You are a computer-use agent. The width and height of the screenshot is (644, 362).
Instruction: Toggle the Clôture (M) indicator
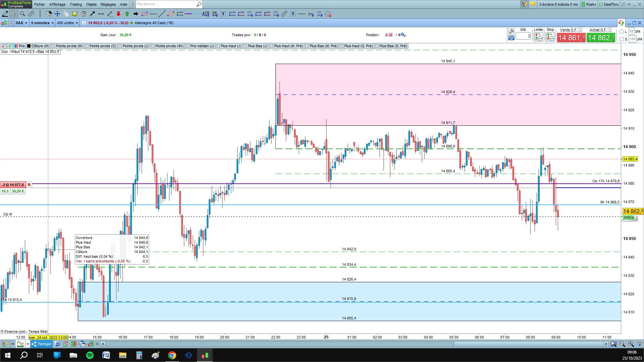[29, 46]
